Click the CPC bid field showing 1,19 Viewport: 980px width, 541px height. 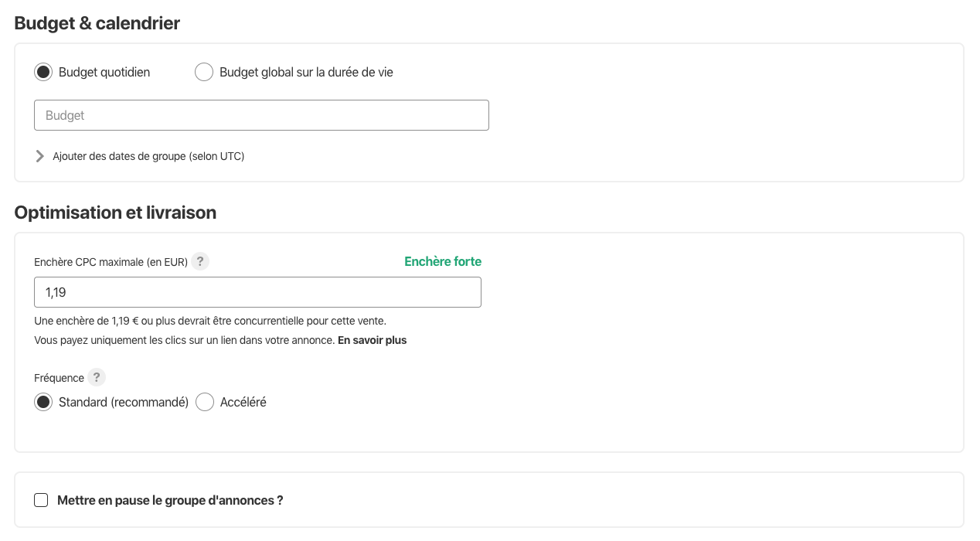click(257, 292)
